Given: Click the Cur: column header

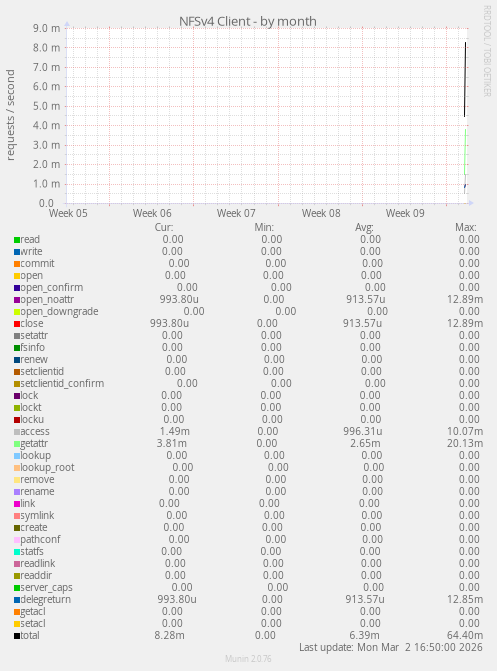Looking at the screenshot, I should [164, 227].
